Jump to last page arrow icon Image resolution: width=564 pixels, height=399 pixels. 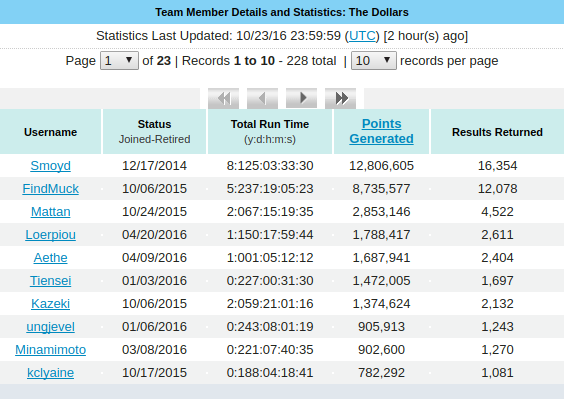(x=340, y=98)
